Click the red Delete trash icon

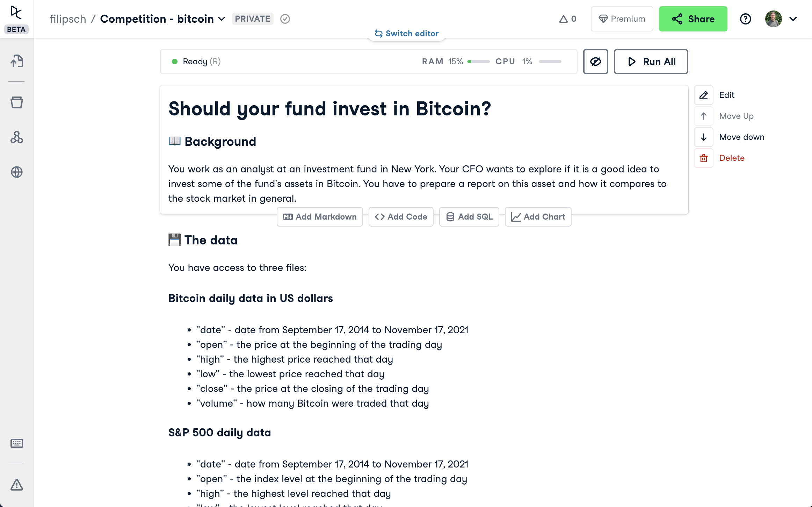pos(704,158)
